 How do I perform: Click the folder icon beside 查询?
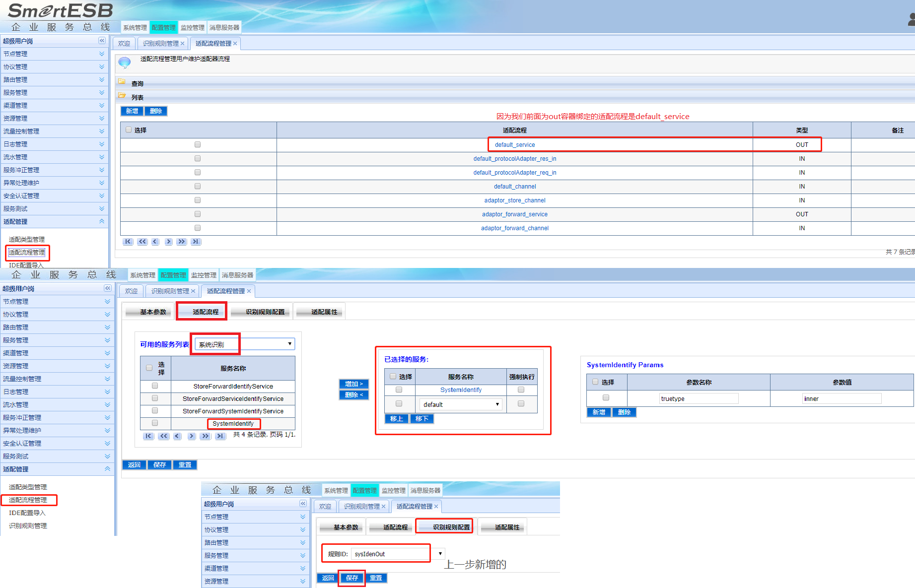122,81
